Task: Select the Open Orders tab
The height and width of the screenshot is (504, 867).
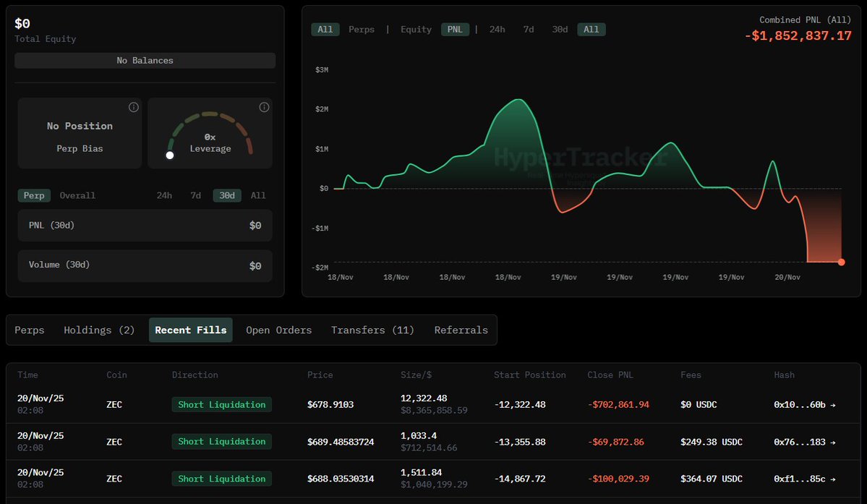Action: point(278,330)
